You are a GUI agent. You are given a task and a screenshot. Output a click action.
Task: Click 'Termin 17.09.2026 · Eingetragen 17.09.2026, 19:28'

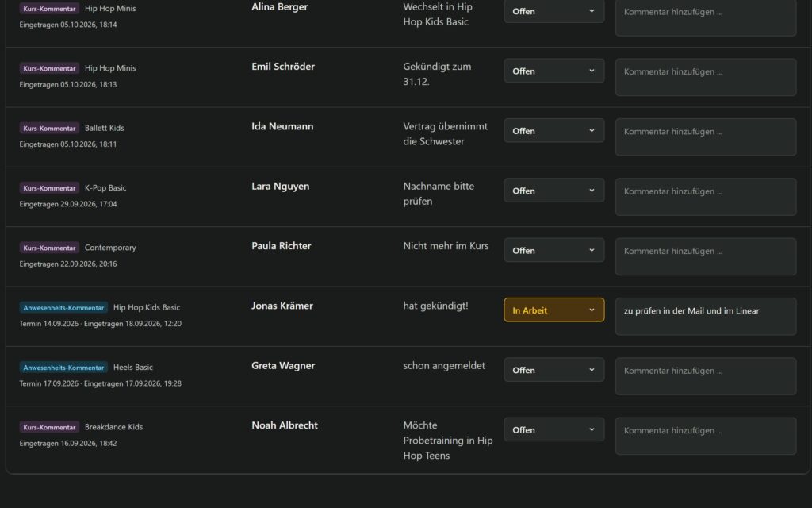click(101, 383)
